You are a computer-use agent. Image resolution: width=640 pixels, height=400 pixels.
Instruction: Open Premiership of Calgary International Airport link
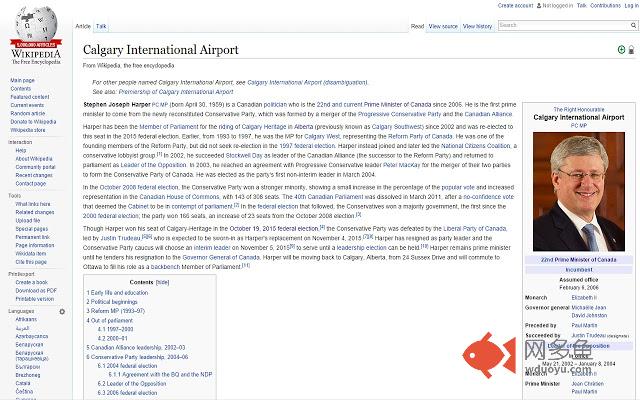click(x=176, y=92)
